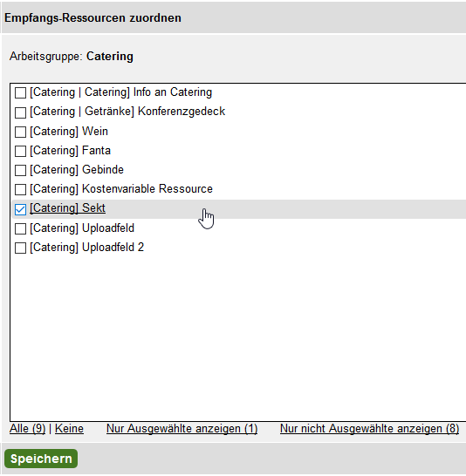
Task: Uncheck the Sekt checkbox
Action: pos(20,209)
